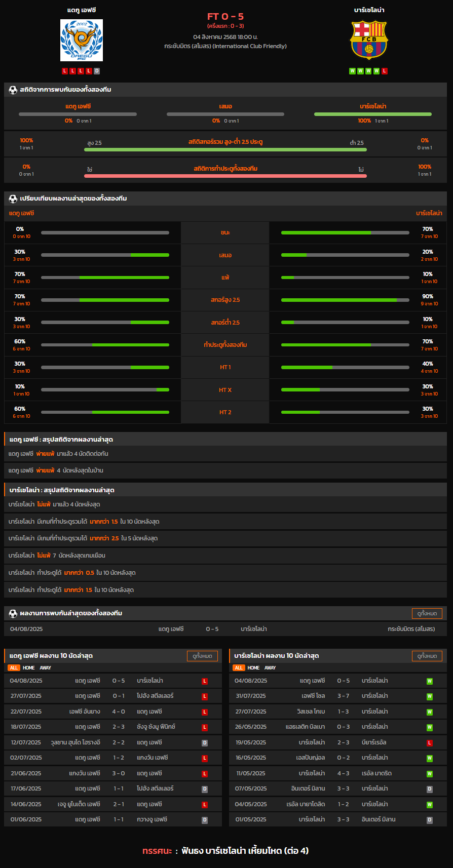Click L result badge for Jeju United match
453x868 pixels.
click(x=205, y=805)
